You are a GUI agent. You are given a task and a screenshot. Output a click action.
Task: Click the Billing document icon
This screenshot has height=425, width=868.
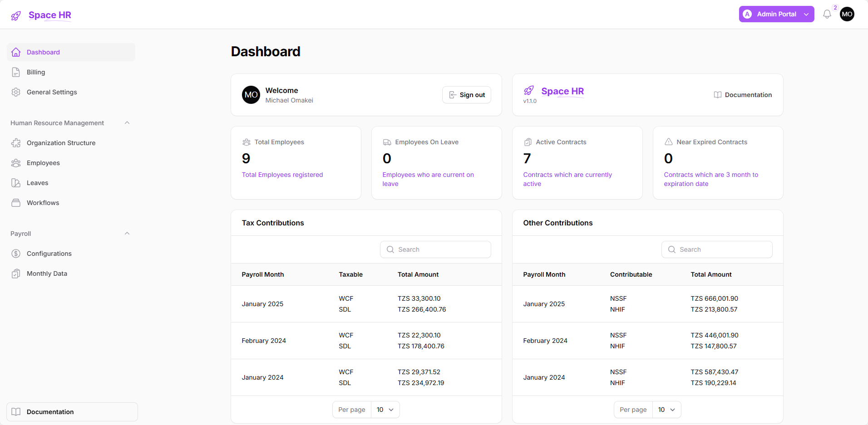(16, 72)
